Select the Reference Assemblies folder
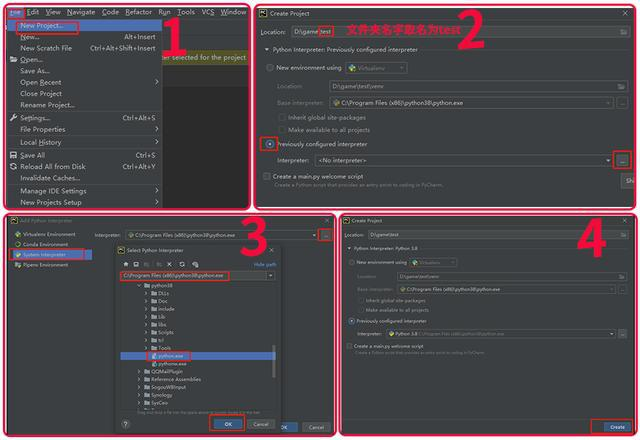 (176, 380)
